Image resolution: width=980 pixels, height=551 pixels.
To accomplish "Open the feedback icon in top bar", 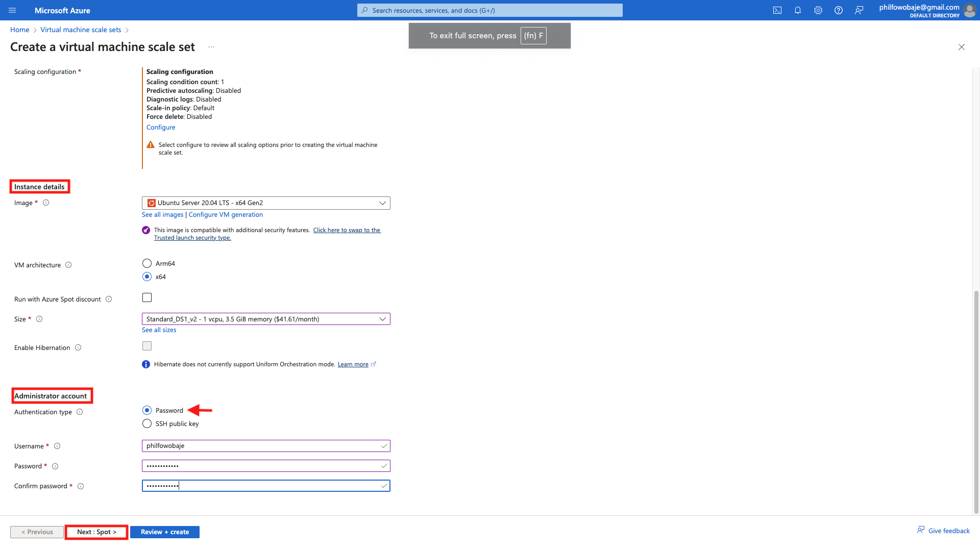I will (859, 10).
